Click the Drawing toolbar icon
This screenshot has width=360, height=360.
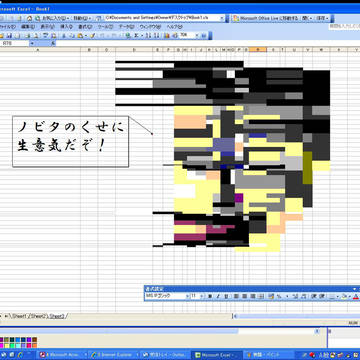coord(175,35)
